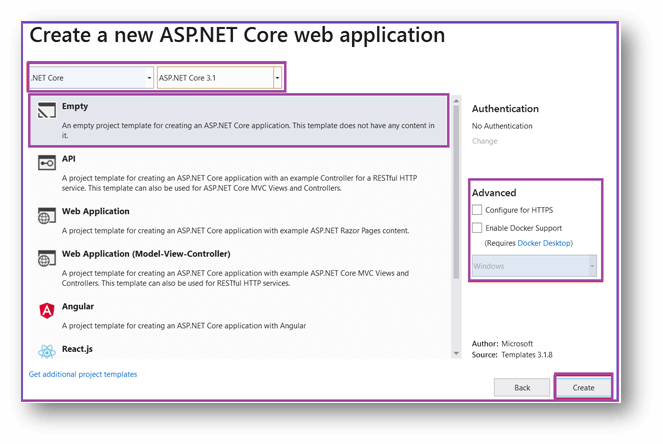Click the No Authentication text
This screenshot has width=663, height=444.
(502, 126)
